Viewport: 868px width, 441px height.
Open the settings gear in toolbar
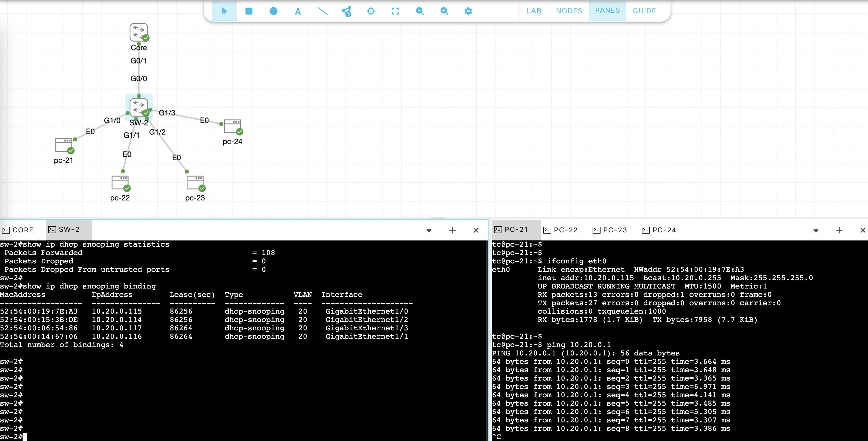click(468, 11)
